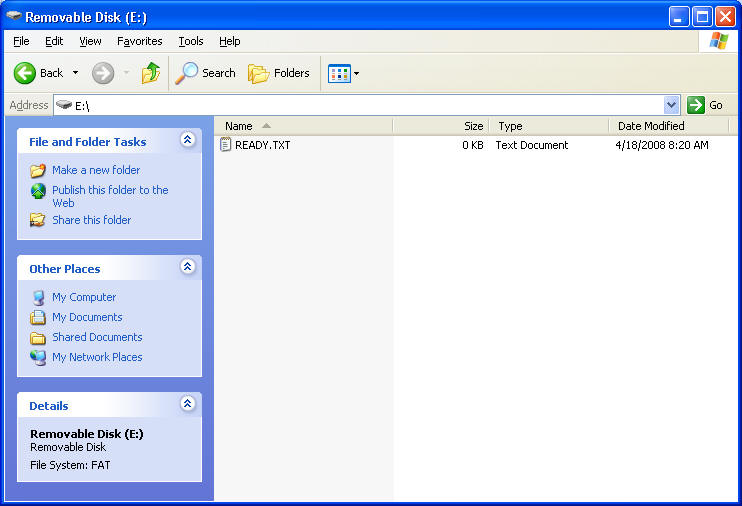Viewport: 742px width, 506px height.
Task: Open Shared Documents link
Action: point(97,337)
